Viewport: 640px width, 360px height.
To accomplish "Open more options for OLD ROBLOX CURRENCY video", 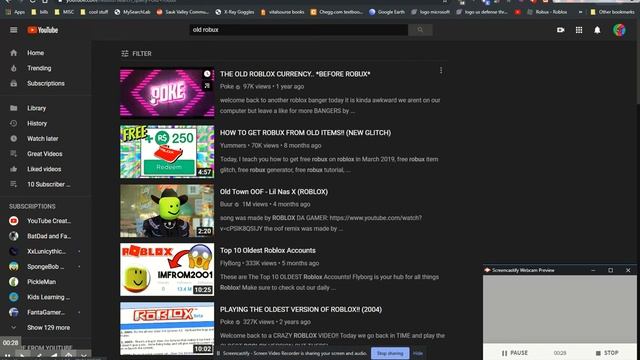I will [441, 71].
